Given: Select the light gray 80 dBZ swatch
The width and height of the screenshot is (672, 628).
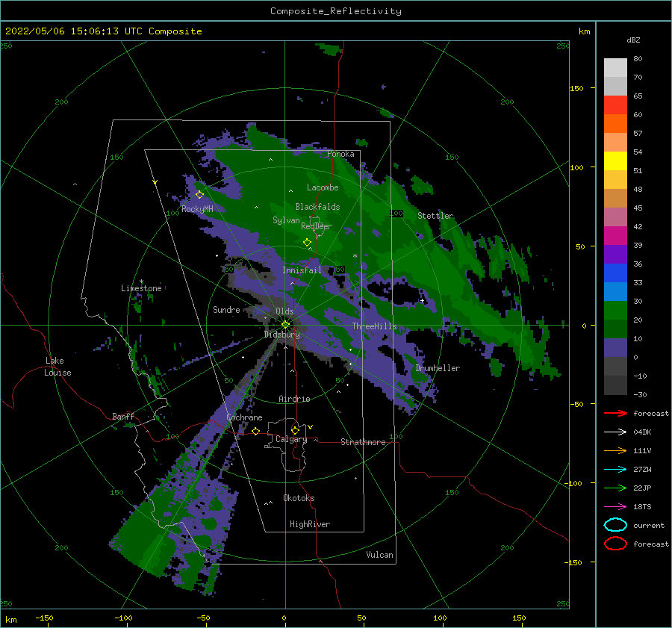Looking at the screenshot, I should pos(615,68).
